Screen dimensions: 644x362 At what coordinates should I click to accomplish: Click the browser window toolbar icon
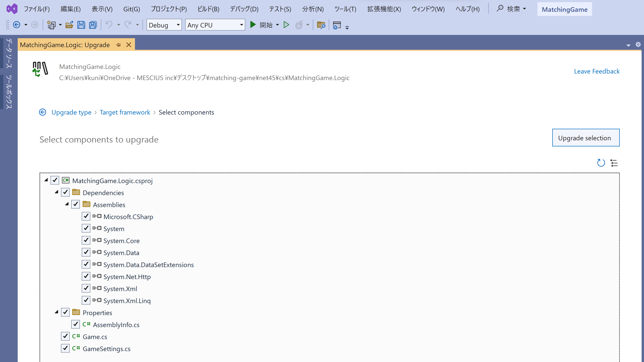coord(337,25)
